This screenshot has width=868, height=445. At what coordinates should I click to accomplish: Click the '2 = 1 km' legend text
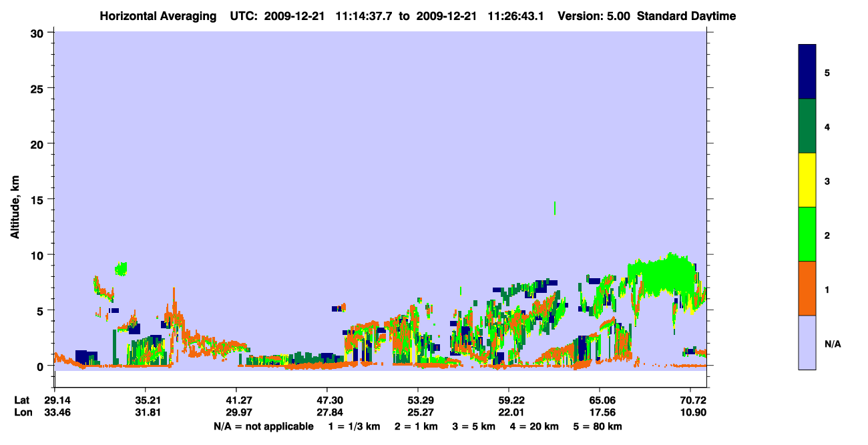pyautogui.click(x=416, y=426)
